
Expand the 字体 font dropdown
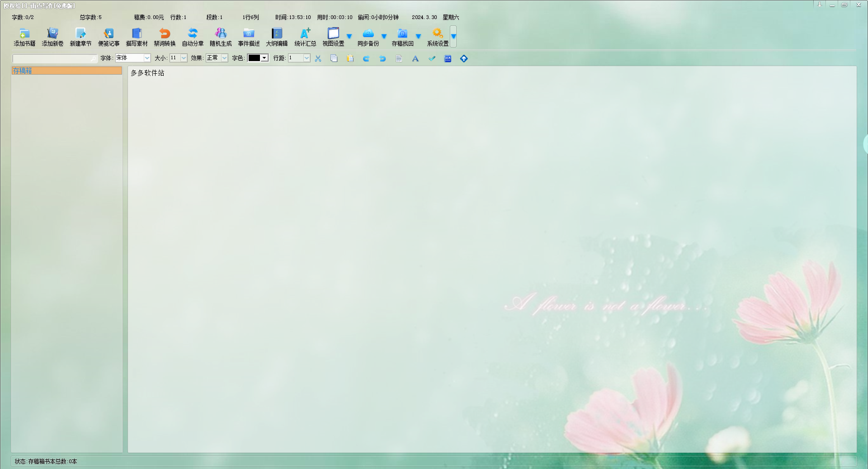147,58
